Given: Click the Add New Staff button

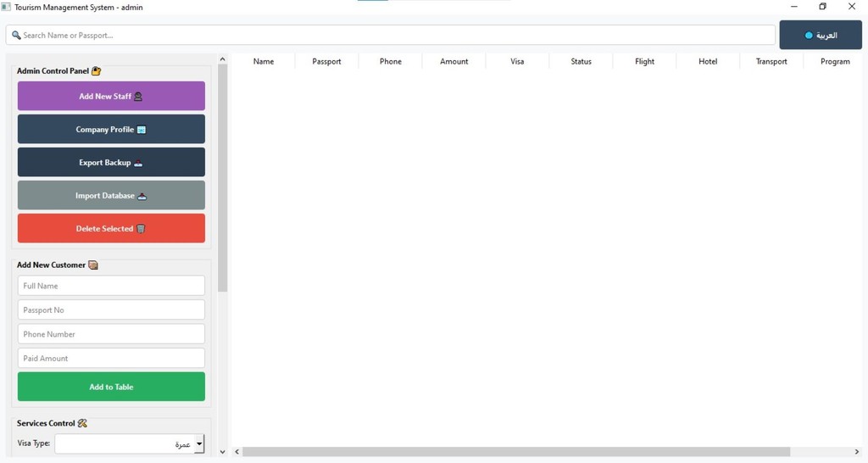Looking at the screenshot, I should click(x=111, y=96).
